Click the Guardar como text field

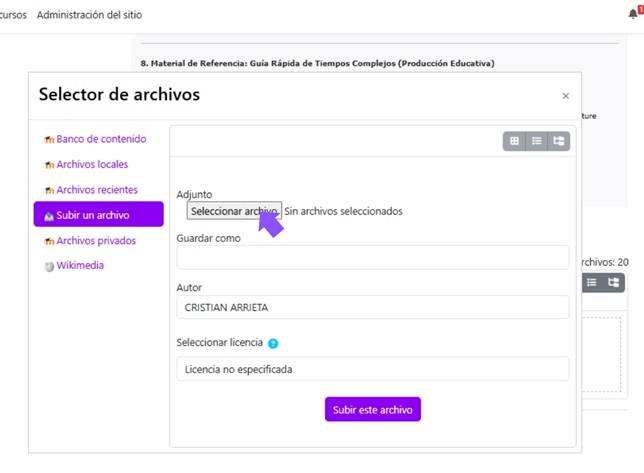372,257
